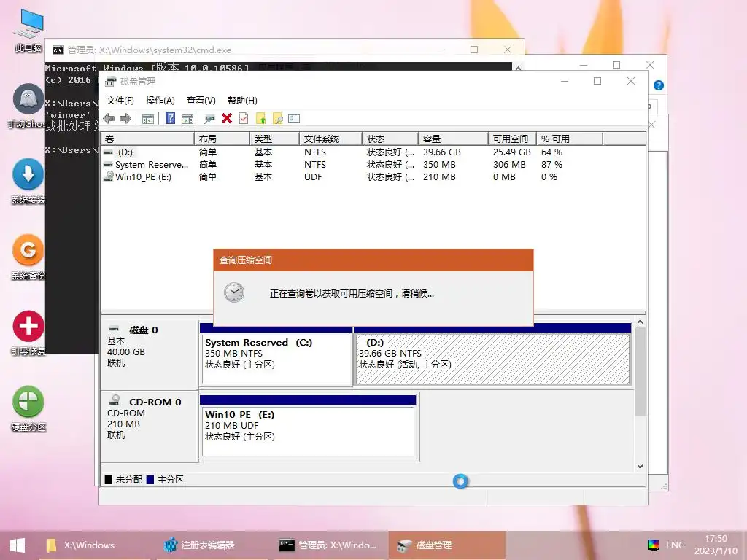
Task: Click the 主分区 legend entry
Action: coord(165,480)
